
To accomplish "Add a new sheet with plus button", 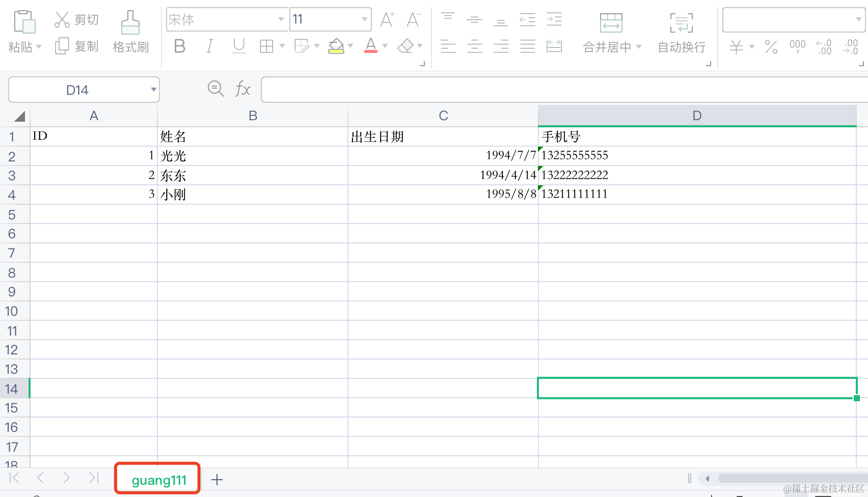I will pos(217,480).
